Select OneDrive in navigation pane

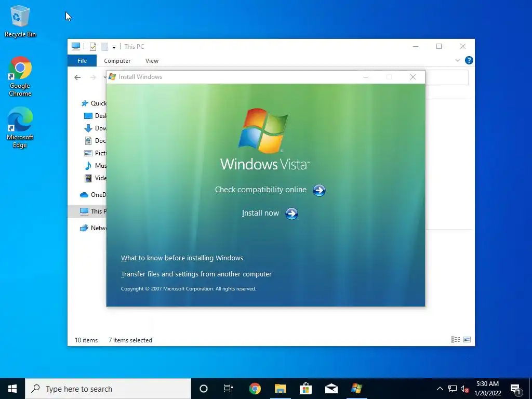pos(93,194)
